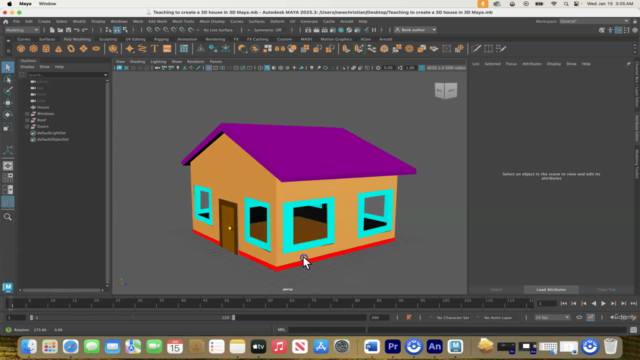Viewport: 640px width, 360px height.
Task: Click the New Scene icon in status line
Action: click(52, 30)
